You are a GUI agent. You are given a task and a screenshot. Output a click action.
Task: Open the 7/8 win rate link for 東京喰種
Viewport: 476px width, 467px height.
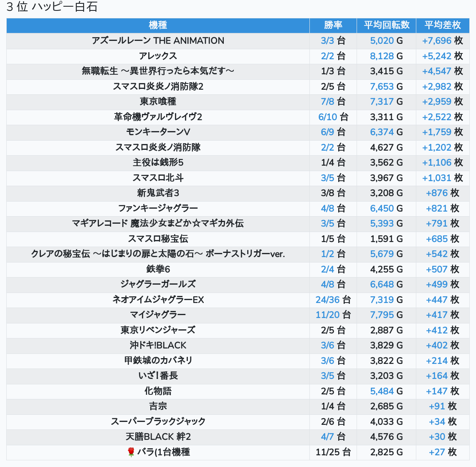point(327,102)
